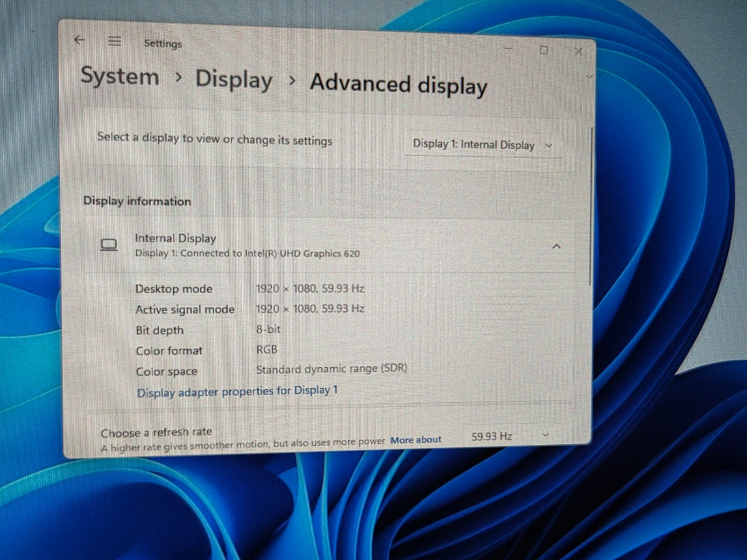Navigate to System breadcrumb

(x=120, y=77)
